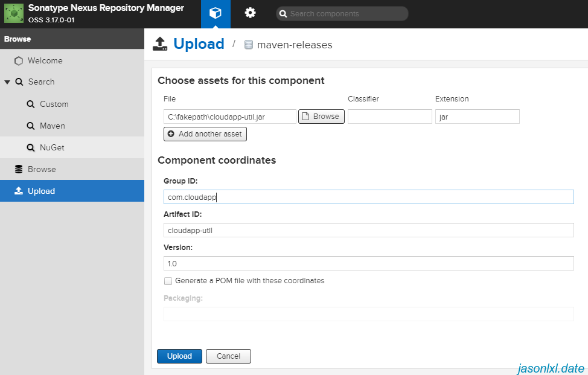Click the Welcome hexagon icon in sidebar

pyautogui.click(x=18, y=61)
